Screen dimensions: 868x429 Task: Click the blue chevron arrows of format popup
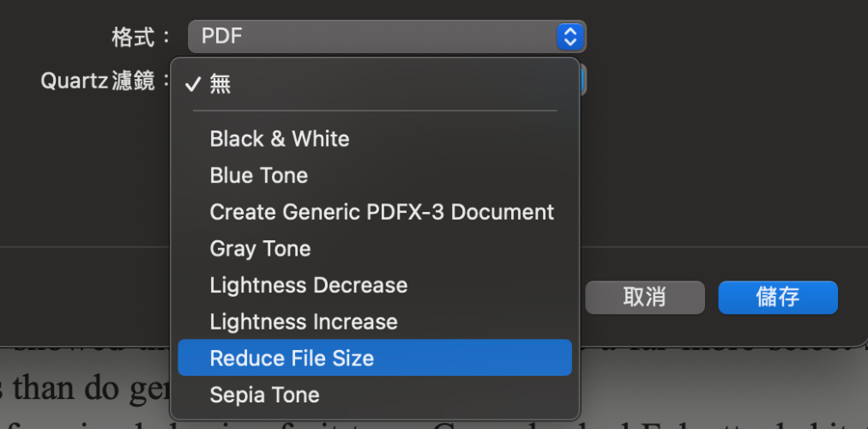tap(570, 36)
